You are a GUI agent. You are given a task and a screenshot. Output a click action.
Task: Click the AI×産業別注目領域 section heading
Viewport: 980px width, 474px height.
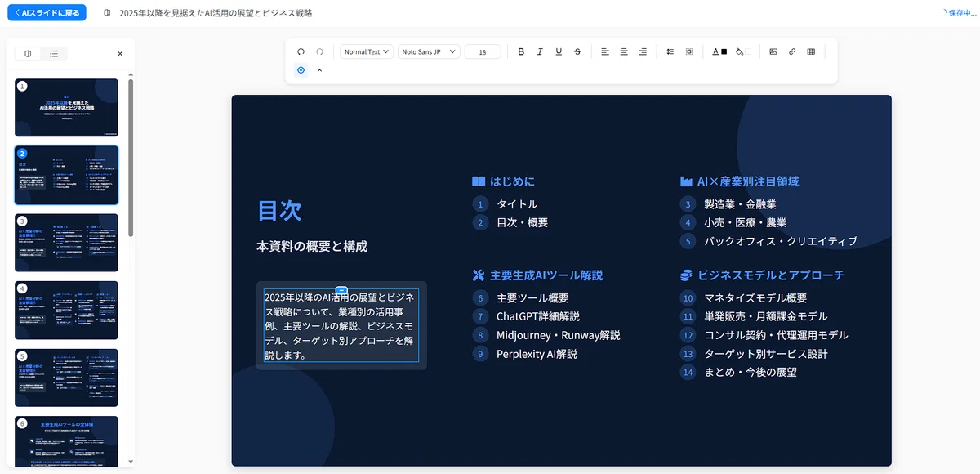tap(748, 181)
